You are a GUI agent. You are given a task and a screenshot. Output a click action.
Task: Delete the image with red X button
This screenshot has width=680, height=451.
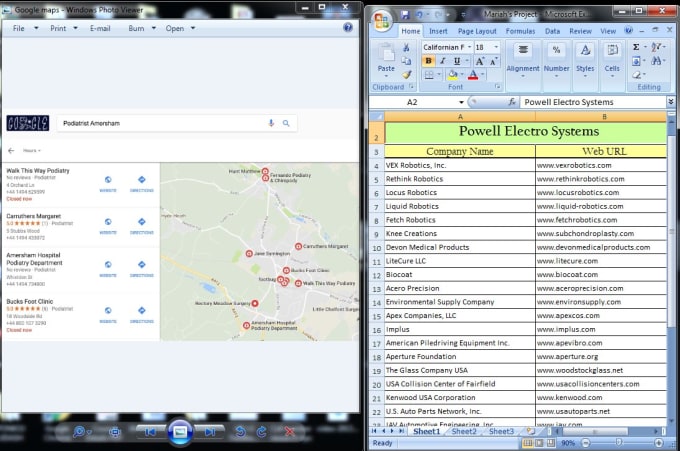click(x=289, y=431)
